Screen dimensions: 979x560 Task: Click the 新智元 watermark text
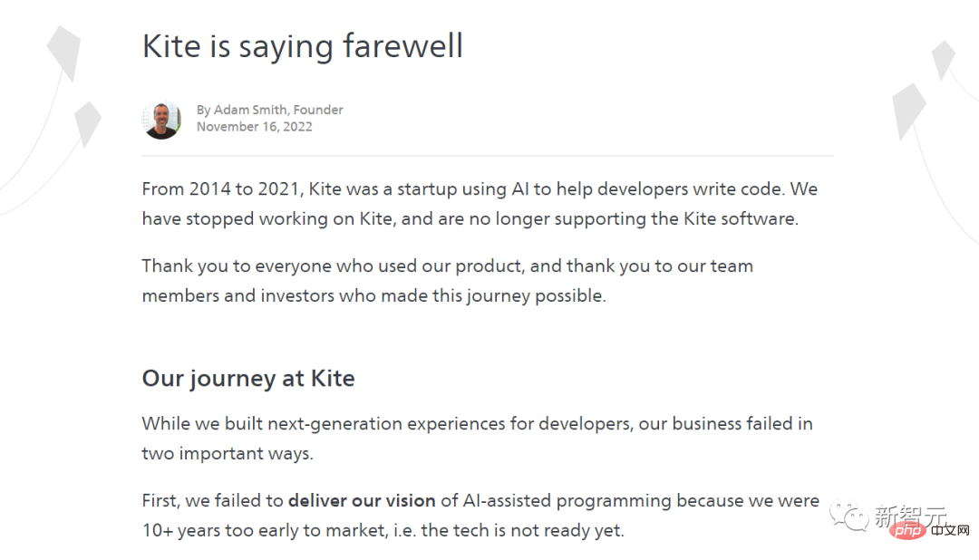click(886, 513)
